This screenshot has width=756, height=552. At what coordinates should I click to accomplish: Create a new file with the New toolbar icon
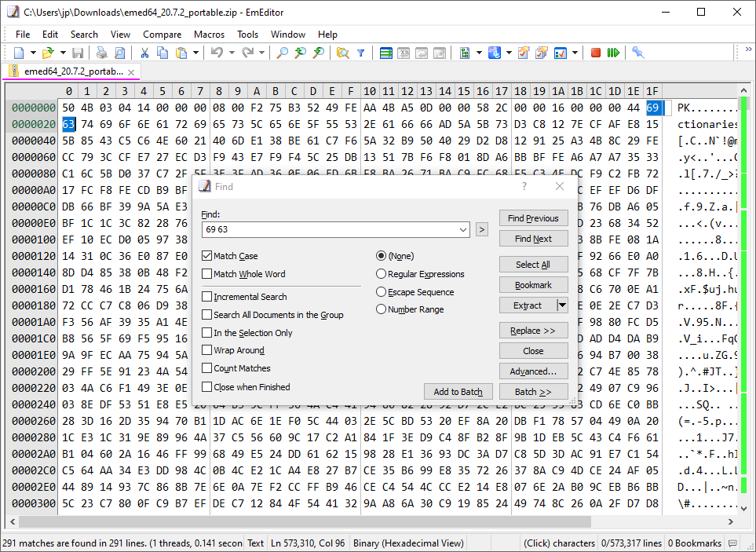pyautogui.click(x=19, y=53)
